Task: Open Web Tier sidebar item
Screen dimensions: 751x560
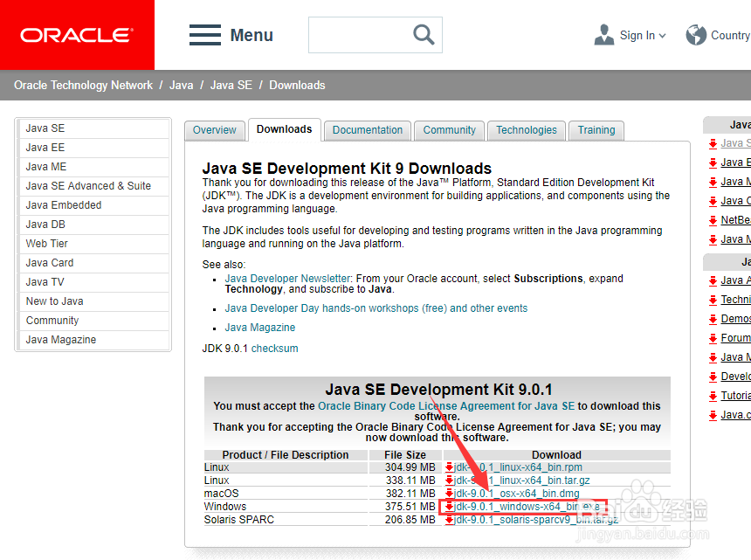Action: [93, 244]
